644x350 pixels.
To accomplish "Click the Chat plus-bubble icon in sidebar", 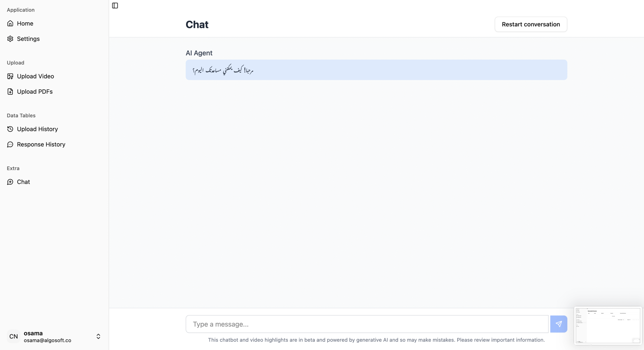I will coord(10,182).
